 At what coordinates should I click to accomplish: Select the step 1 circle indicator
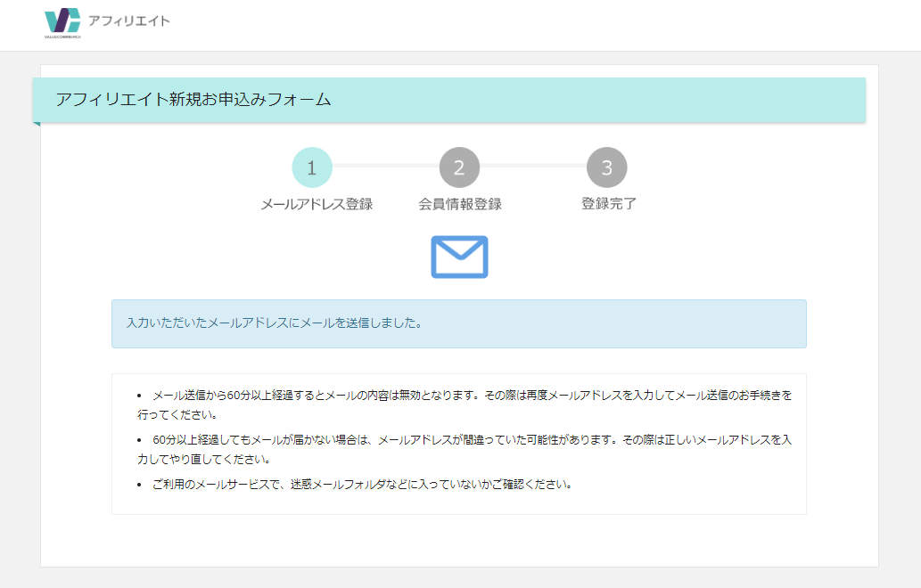tap(312, 167)
